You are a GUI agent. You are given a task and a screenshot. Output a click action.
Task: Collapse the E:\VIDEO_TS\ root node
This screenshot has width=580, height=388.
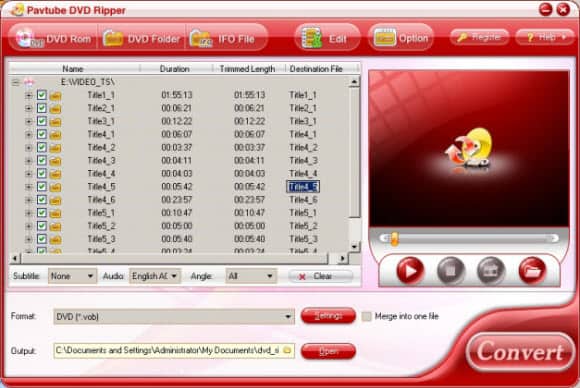point(15,82)
